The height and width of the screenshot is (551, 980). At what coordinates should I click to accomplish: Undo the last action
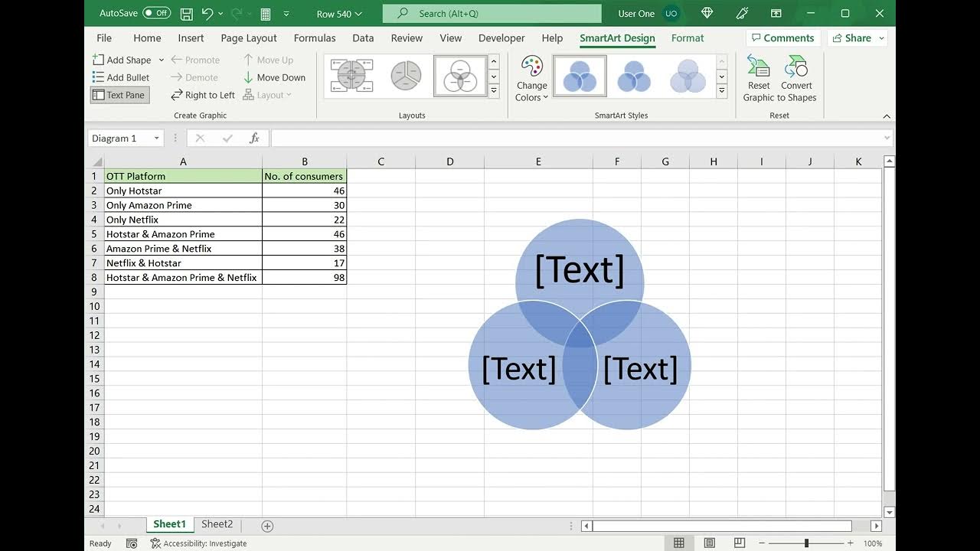click(x=207, y=13)
